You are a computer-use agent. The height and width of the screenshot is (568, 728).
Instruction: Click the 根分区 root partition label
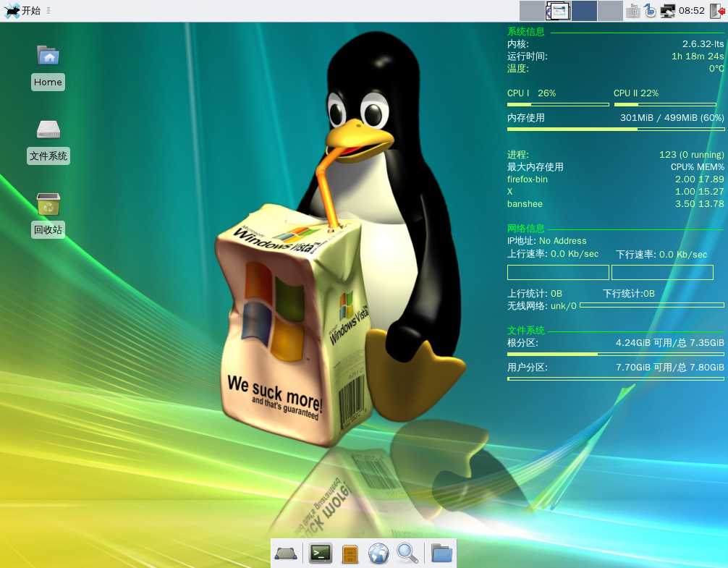(522, 342)
